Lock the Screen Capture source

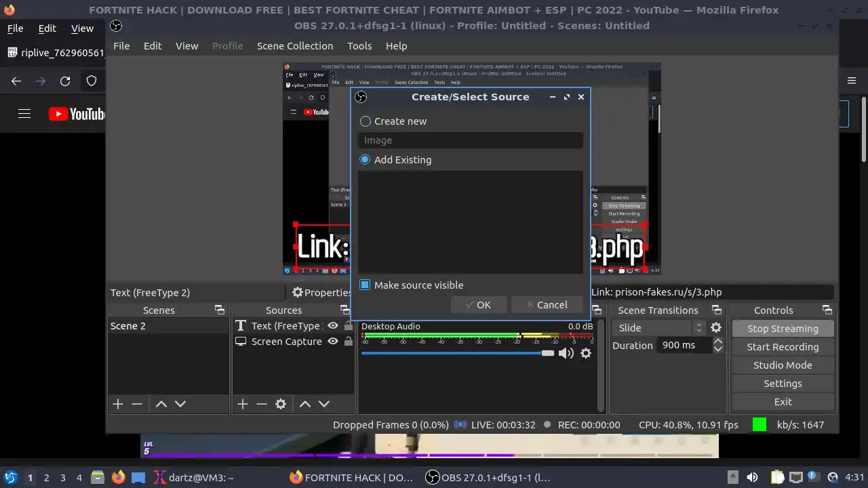(x=348, y=342)
